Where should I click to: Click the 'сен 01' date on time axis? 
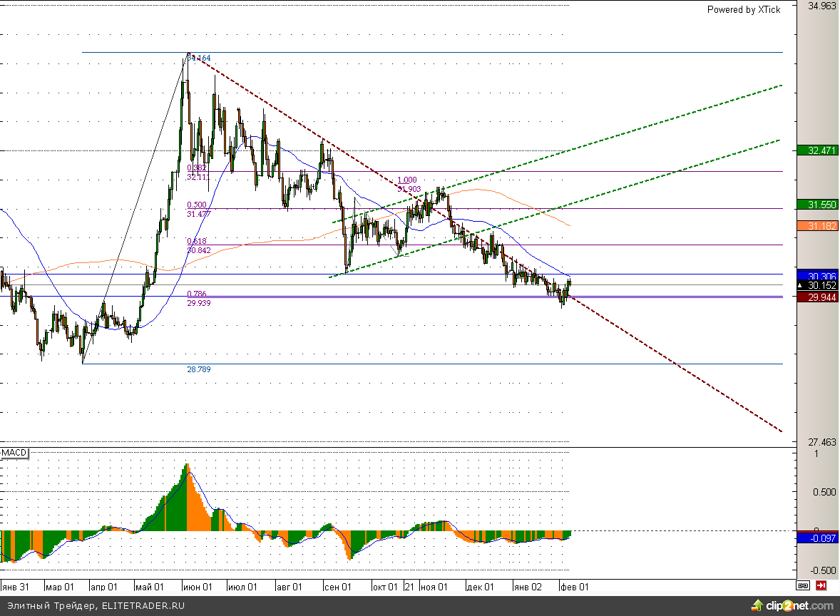pos(337,587)
